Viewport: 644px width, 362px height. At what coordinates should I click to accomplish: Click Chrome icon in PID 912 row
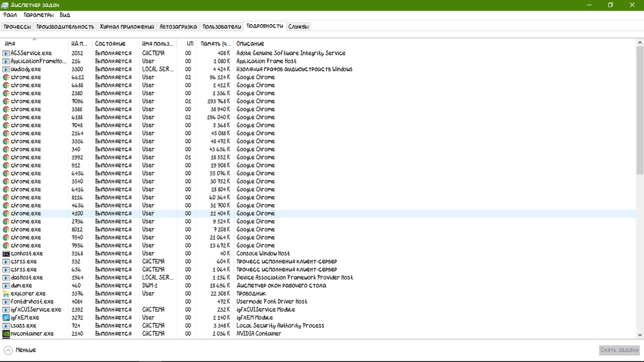[6, 165]
